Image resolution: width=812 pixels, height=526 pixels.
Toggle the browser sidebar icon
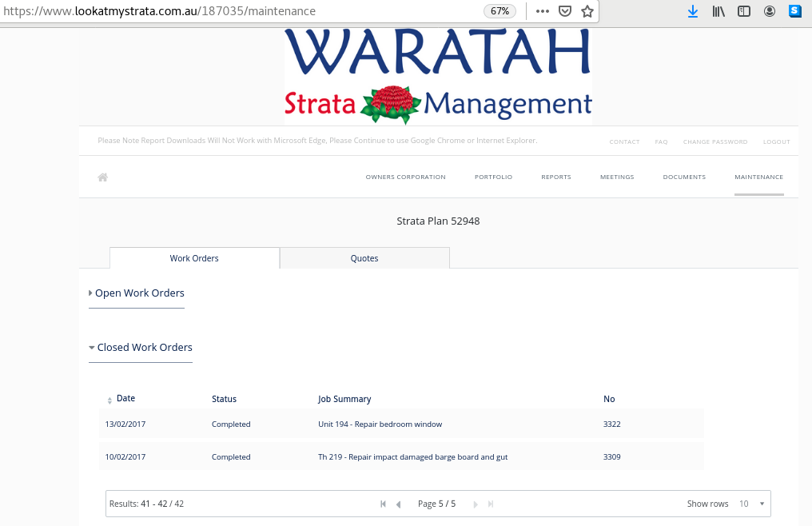pyautogui.click(x=743, y=11)
